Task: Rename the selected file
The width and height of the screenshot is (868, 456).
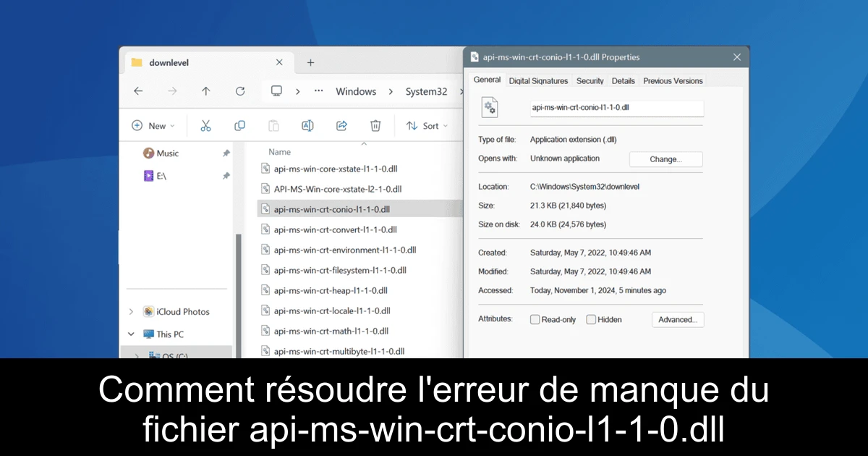Action: pos(307,125)
